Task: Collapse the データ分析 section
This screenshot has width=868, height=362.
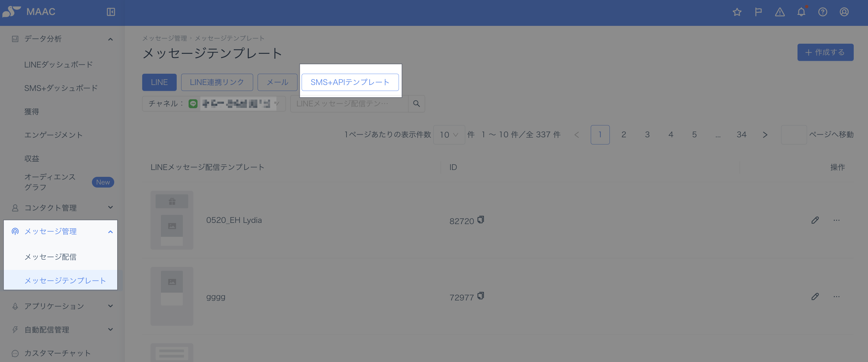Action: [x=110, y=39]
